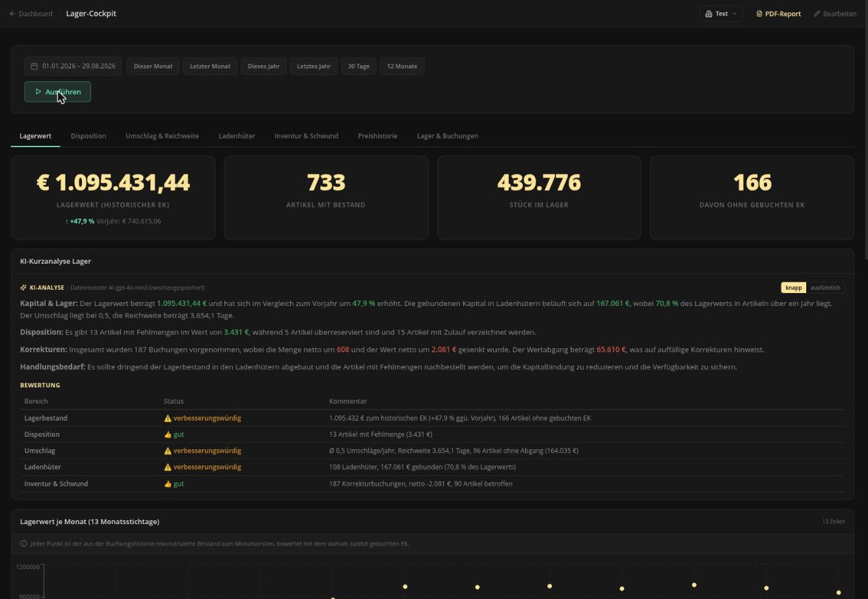Open the Inventur & Schwund tab
This screenshot has width=868, height=599.
pyautogui.click(x=306, y=136)
